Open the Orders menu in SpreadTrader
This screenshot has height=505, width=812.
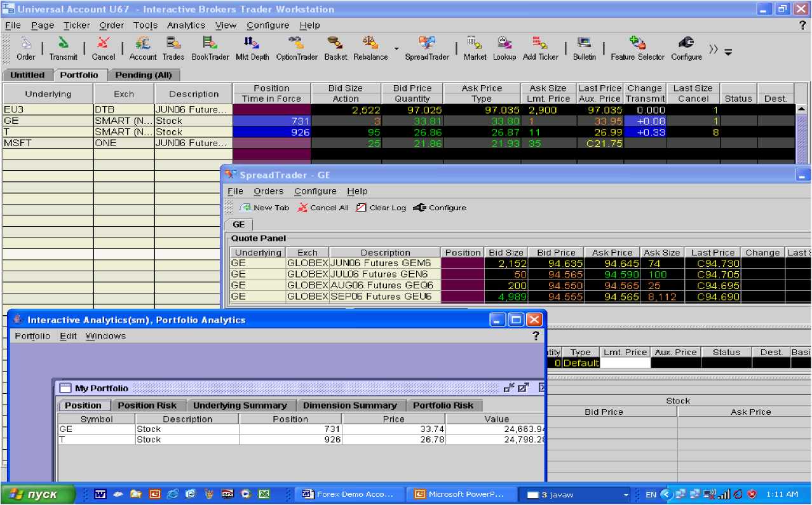click(x=268, y=191)
